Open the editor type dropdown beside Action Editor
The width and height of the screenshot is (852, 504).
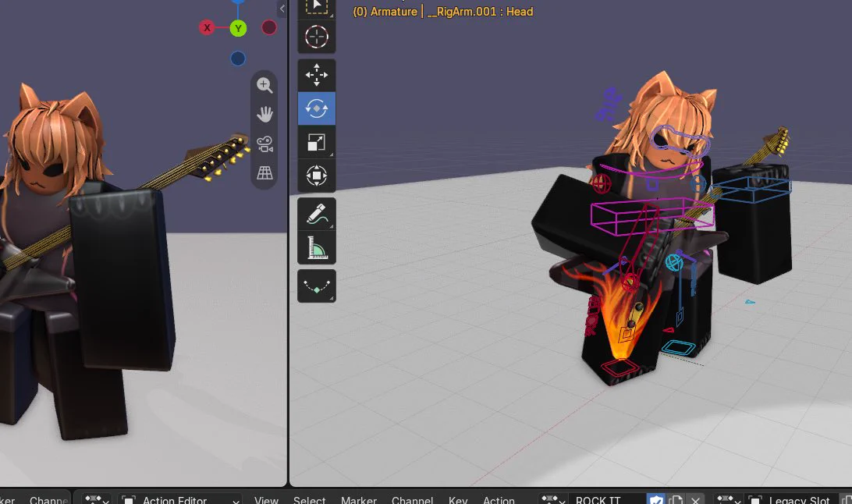click(97, 499)
